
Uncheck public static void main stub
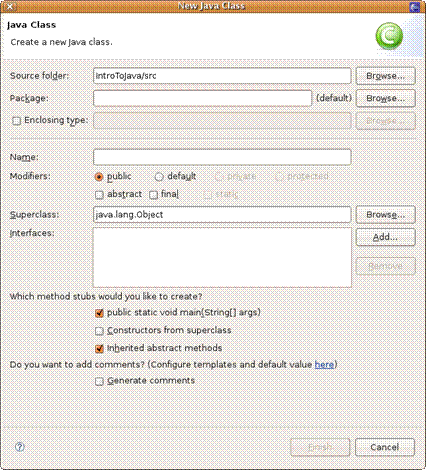pos(99,313)
